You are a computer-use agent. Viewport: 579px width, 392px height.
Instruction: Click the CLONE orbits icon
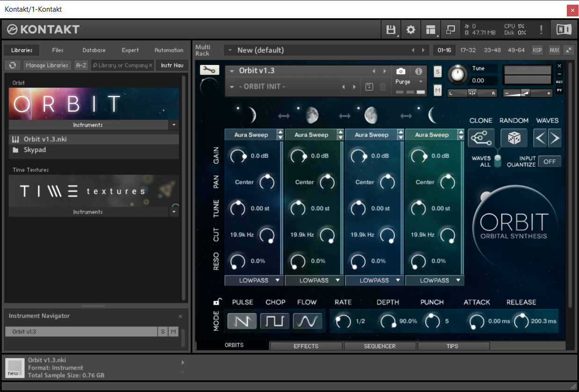point(481,138)
